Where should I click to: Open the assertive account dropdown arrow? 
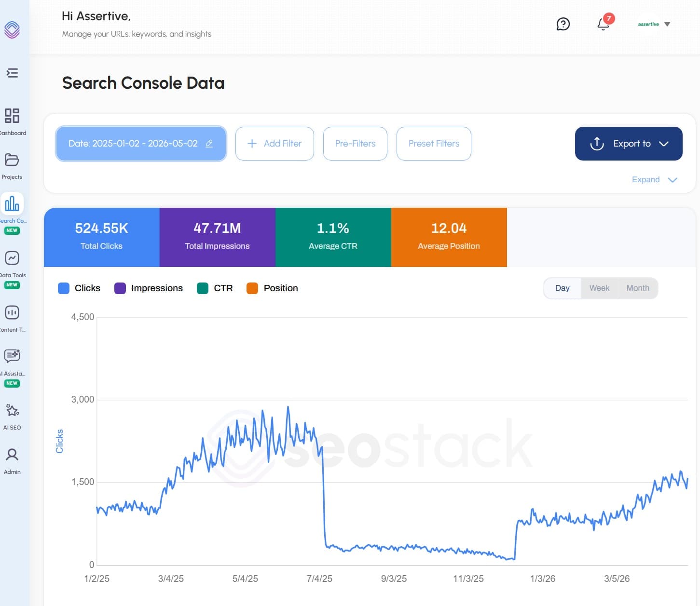tap(667, 24)
